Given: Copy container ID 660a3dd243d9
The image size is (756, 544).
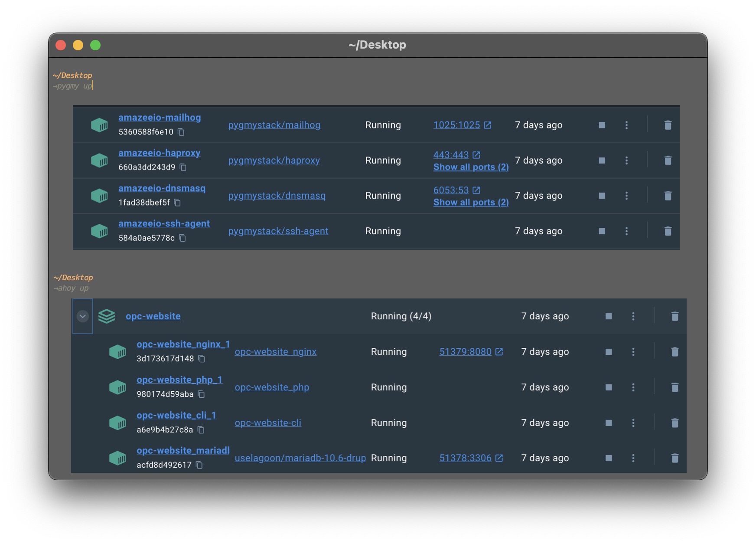Looking at the screenshot, I should click(x=183, y=167).
